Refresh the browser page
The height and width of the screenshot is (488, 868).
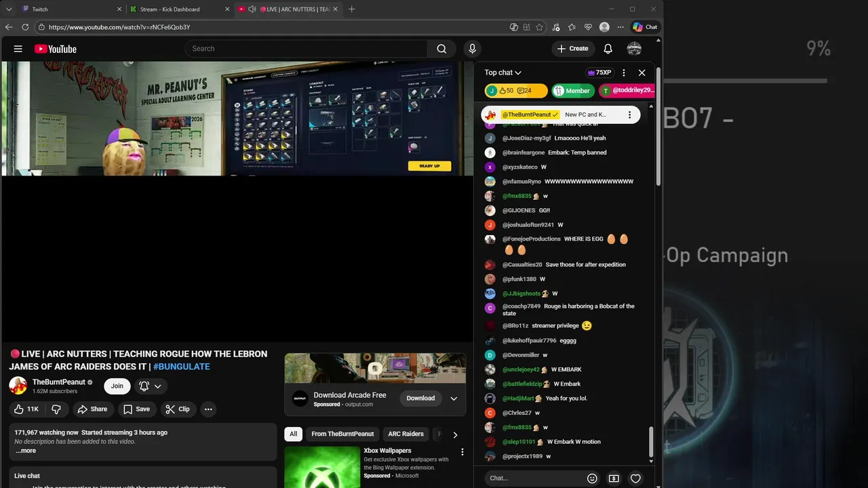click(25, 27)
